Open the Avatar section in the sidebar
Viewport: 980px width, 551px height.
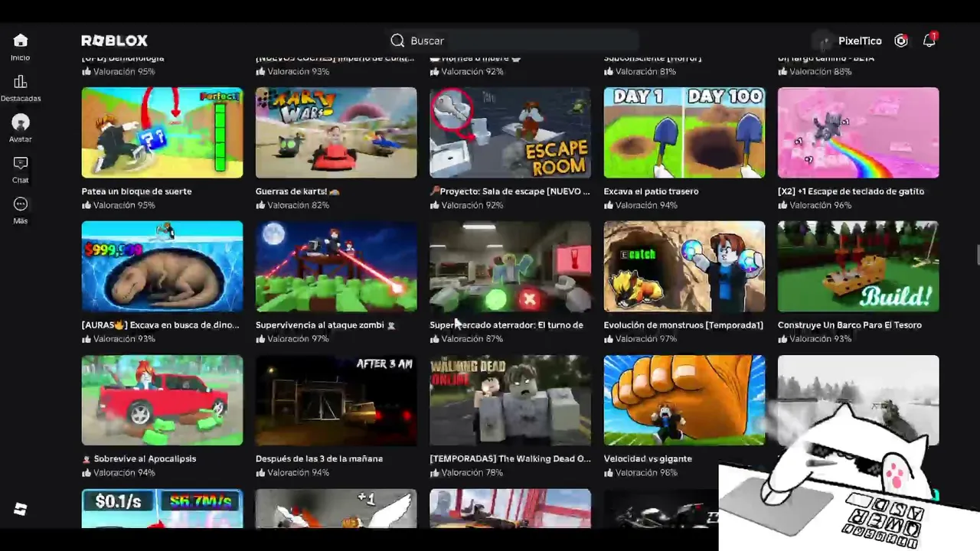coord(21,128)
